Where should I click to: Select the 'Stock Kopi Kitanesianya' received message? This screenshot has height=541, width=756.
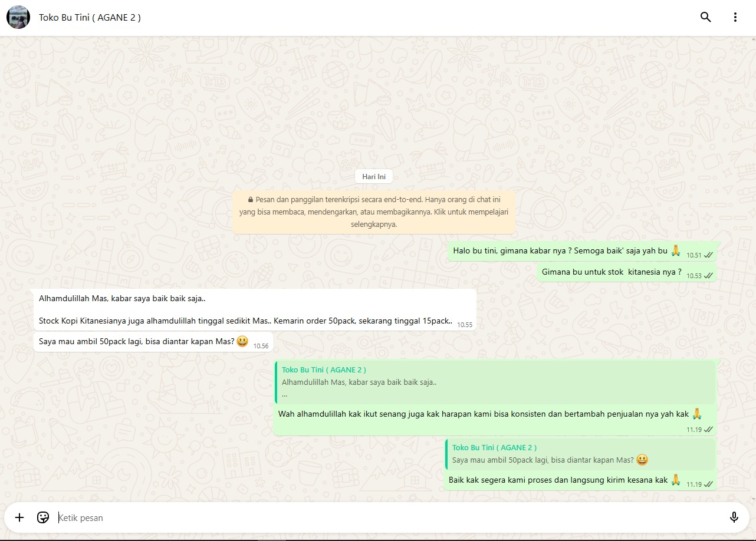(x=245, y=321)
